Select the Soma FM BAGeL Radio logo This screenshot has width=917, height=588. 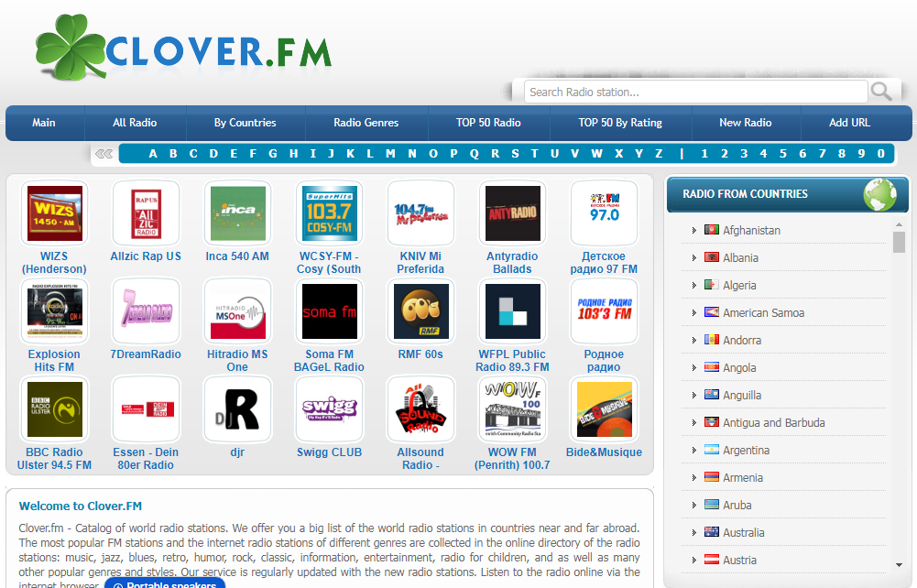[329, 310]
